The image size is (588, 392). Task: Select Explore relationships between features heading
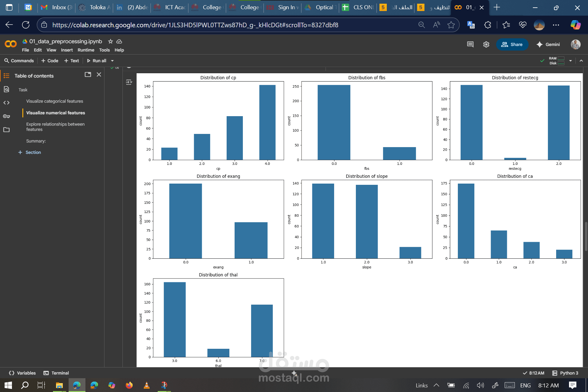point(55,127)
